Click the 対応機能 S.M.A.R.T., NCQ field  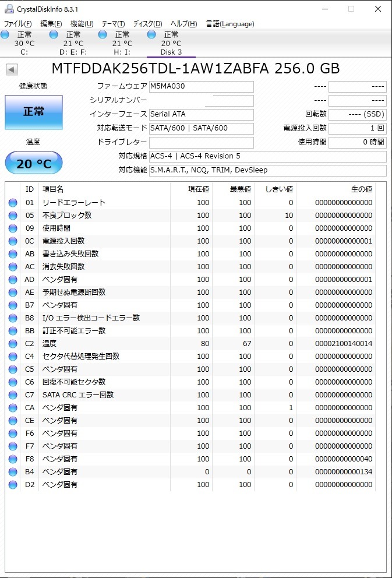coord(267,170)
